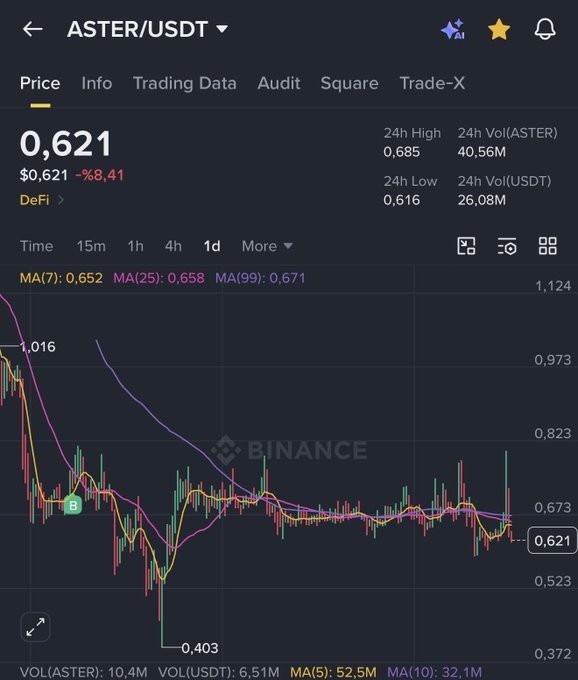
Task: Select the Time chart interval
Action: [x=36, y=246]
